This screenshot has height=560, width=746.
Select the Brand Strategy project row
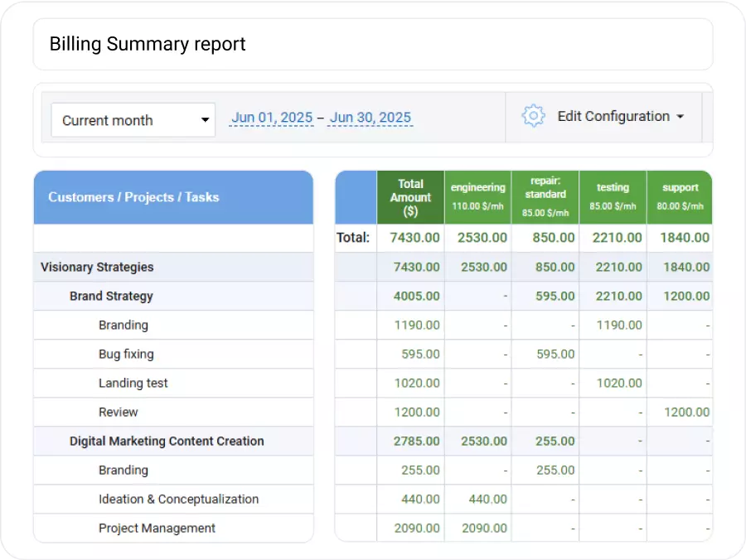click(111, 296)
